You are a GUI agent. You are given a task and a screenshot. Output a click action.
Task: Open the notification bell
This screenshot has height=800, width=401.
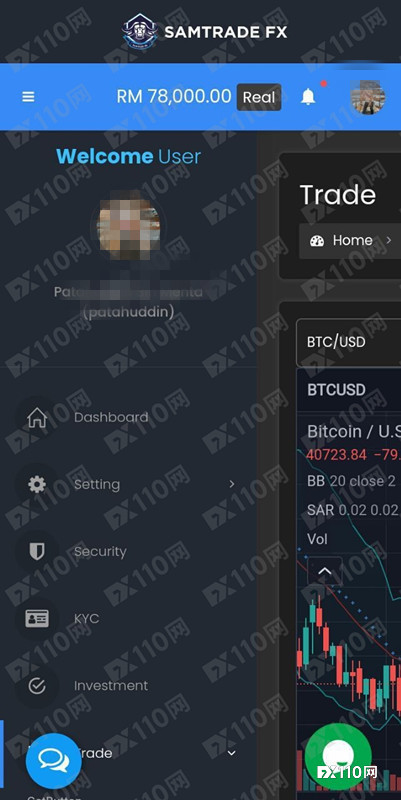(x=308, y=96)
